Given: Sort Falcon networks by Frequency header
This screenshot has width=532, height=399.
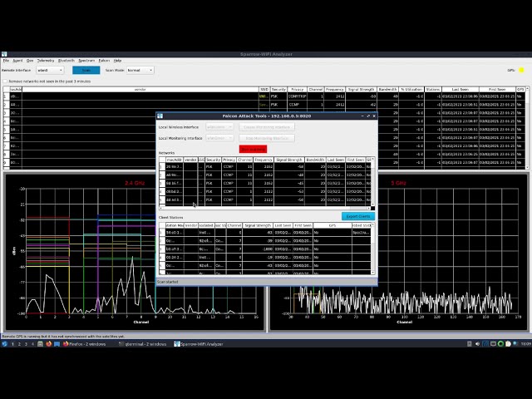Looking at the screenshot, I should [x=264, y=160].
